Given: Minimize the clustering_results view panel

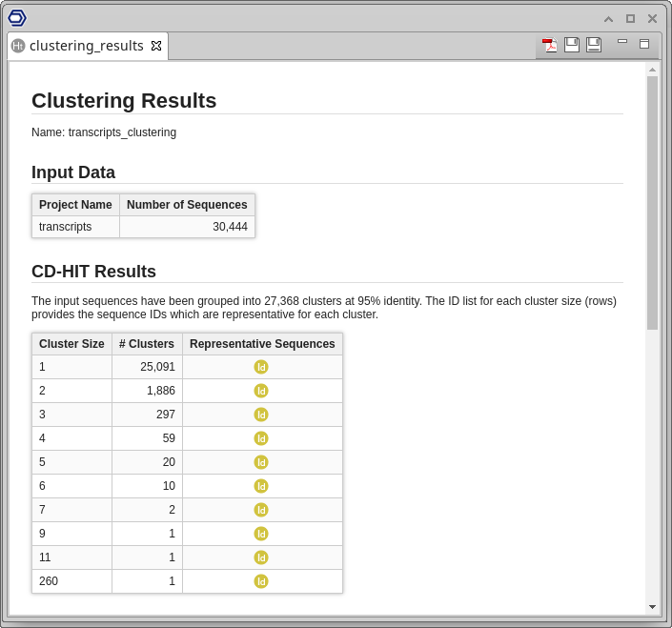Looking at the screenshot, I should tap(622, 42).
